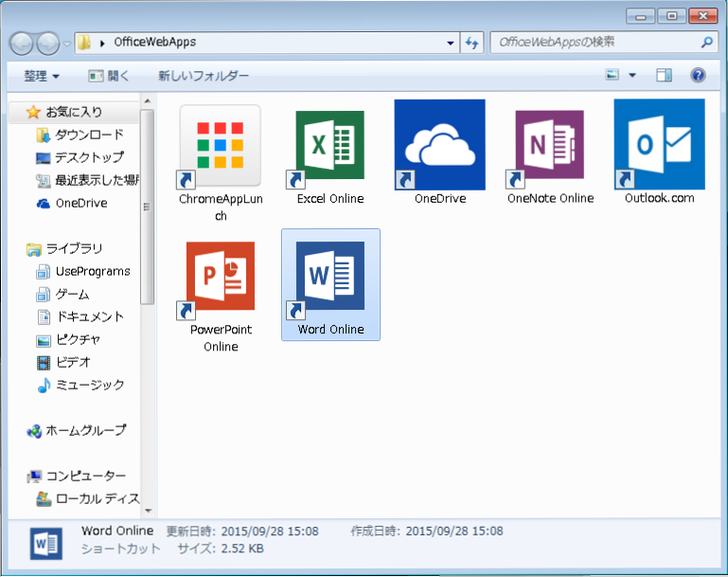Click the Back navigation arrow
This screenshot has height=577, width=728.
pos(22,44)
